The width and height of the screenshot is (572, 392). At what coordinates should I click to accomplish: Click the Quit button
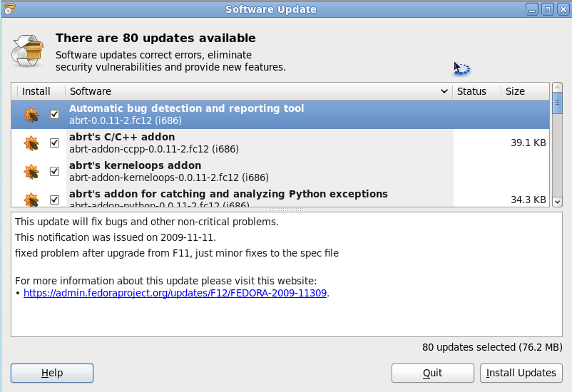(x=432, y=373)
